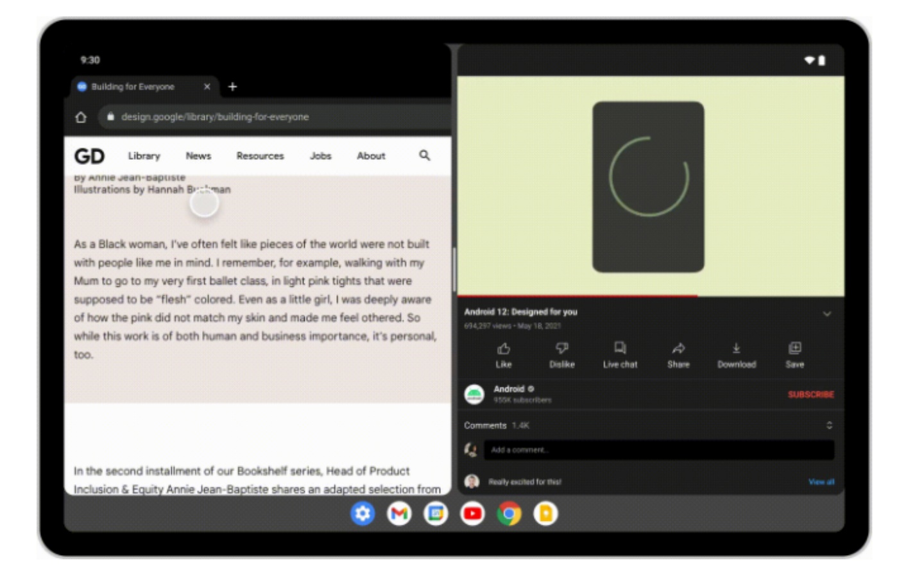Launch Gmail from the taskbar
This screenshot has width=924, height=582.
[399, 513]
